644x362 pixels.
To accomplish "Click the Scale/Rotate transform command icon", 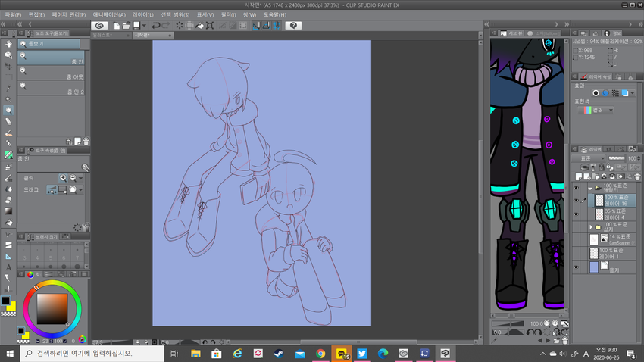I will coord(210,26).
